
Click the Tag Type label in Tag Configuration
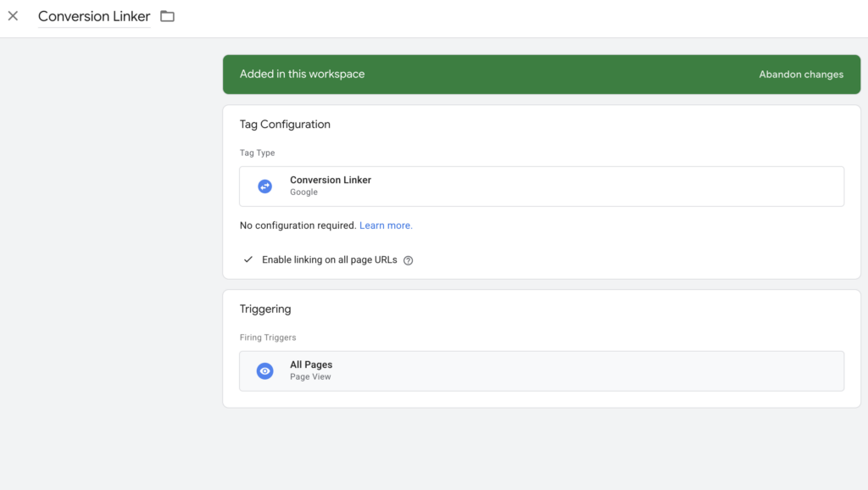tap(257, 153)
